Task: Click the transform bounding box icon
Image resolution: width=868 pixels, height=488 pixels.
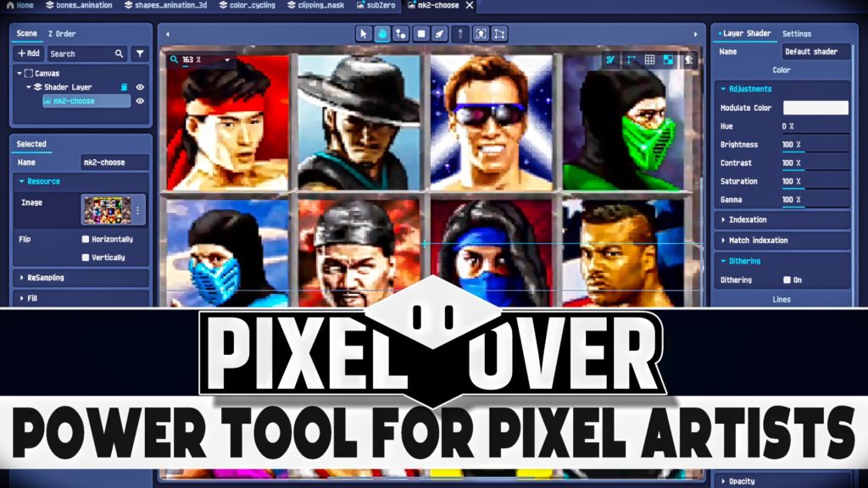Action: pyautogui.click(x=499, y=34)
